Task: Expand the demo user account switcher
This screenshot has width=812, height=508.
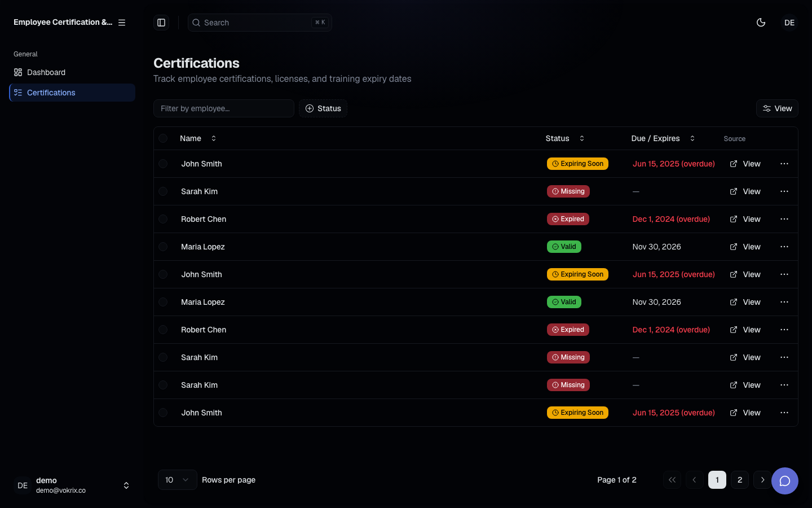Action: tap(72, 485)
